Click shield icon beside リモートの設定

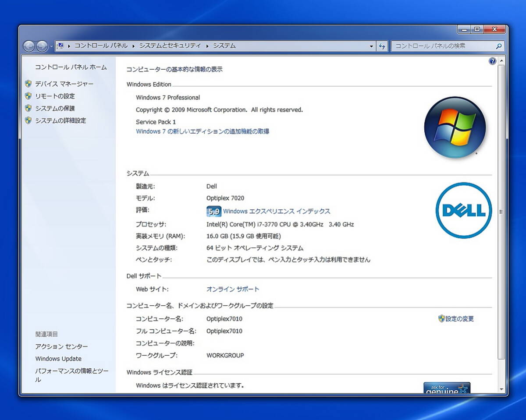tap(28, 96)
